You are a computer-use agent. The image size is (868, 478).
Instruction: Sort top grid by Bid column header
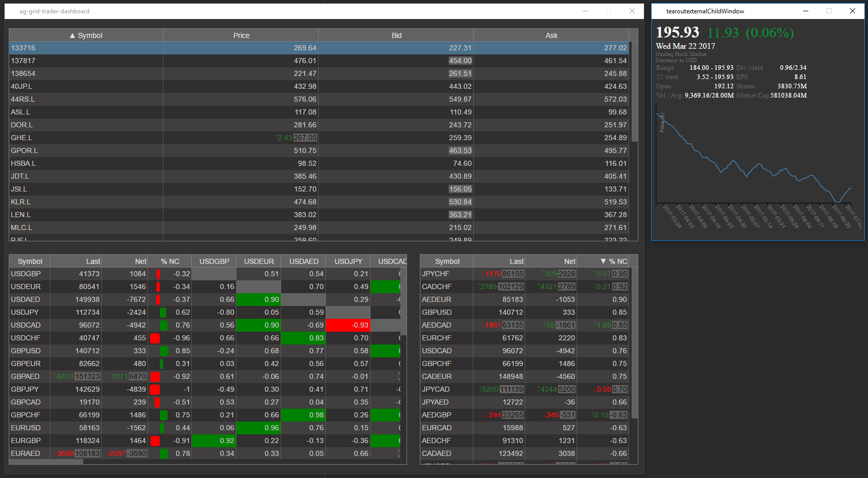(396, 35)
